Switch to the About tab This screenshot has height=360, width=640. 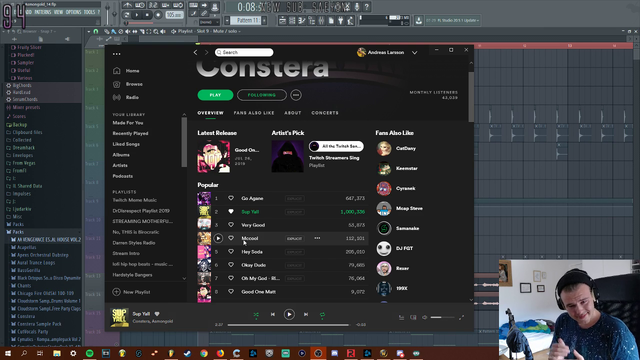click(x=293, y=113)
